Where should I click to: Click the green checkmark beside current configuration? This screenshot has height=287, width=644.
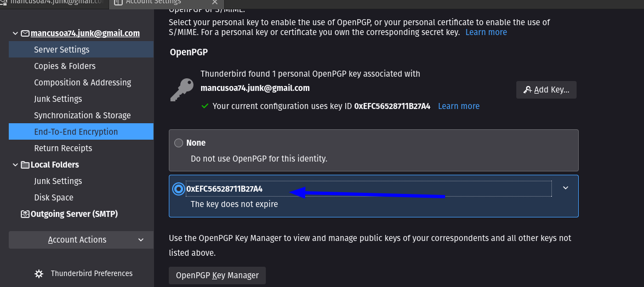tap(204, 106)
